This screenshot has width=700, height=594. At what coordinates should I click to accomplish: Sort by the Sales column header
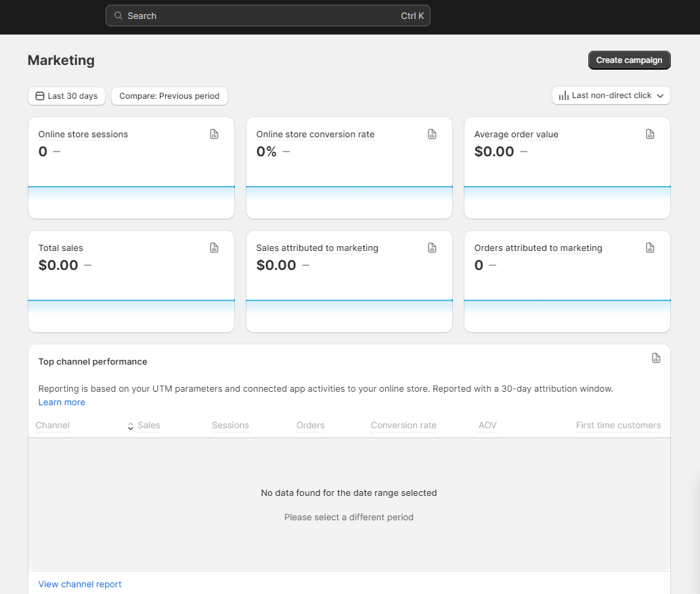[149, 426]
